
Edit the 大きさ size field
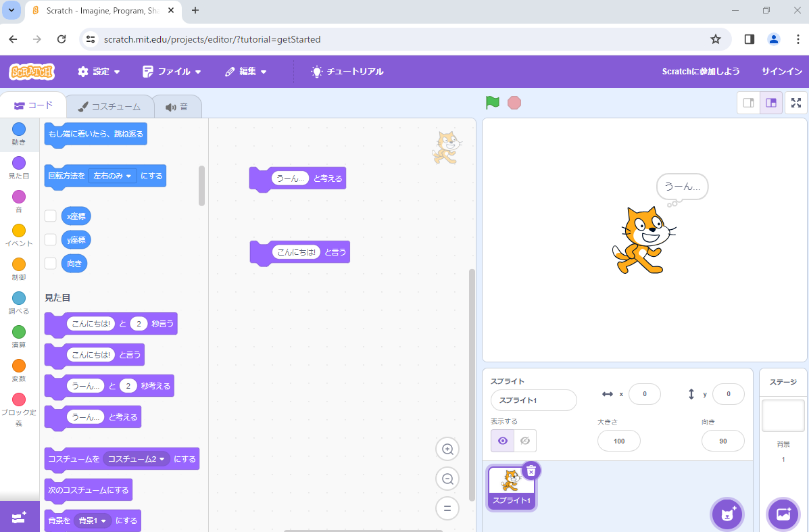pyautogui.click(x=618, y=441)
